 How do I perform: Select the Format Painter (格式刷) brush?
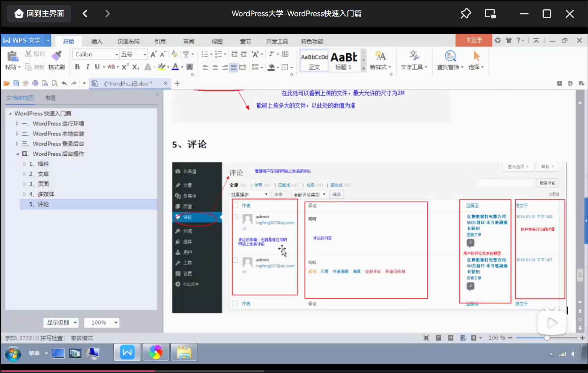pos(56,56)
